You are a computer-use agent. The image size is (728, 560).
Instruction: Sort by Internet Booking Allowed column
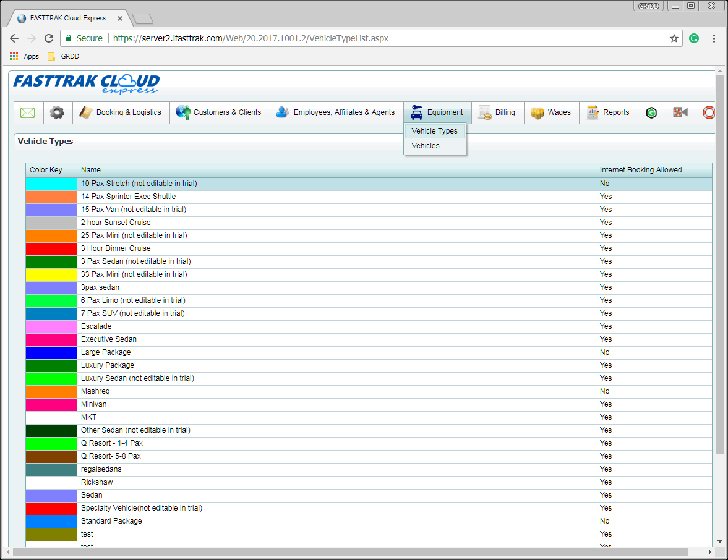654,170
